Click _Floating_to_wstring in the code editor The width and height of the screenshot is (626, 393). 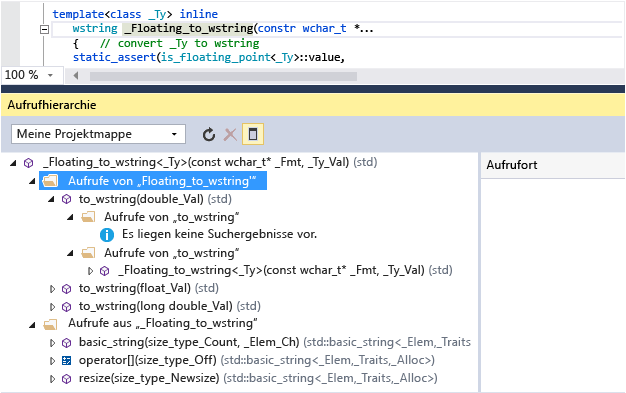coord(188,29)
